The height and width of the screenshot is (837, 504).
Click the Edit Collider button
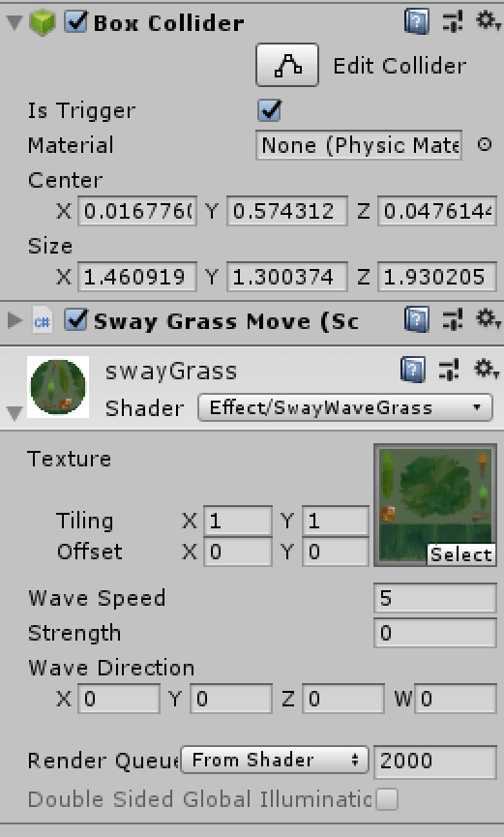tap(287, 65)
